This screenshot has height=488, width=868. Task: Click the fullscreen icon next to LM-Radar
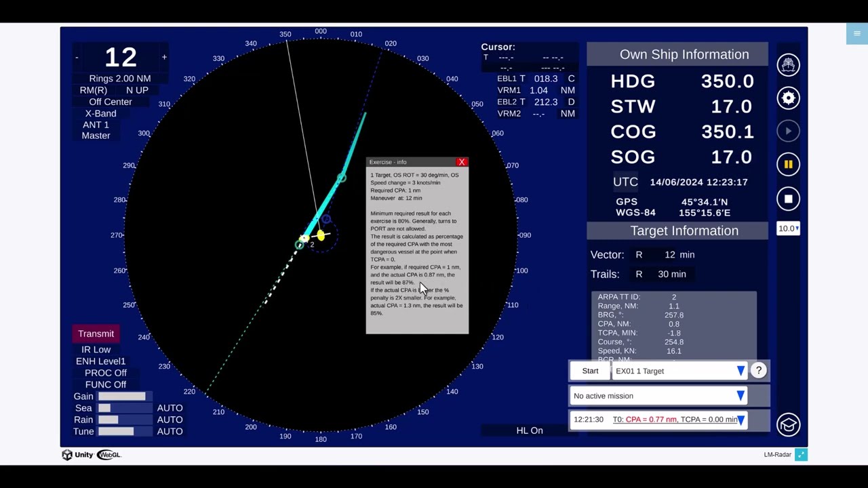(x=801, y=455)
